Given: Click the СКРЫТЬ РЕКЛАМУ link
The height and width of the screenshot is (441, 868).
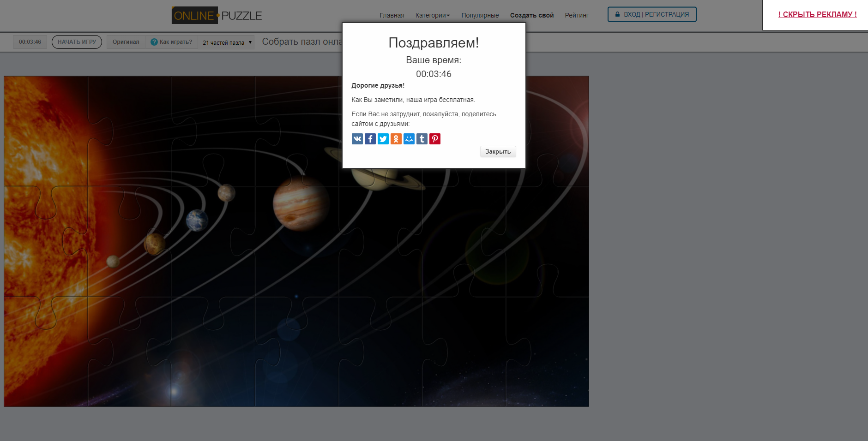Looking at the screenshot, I should (x=817, y=14).
